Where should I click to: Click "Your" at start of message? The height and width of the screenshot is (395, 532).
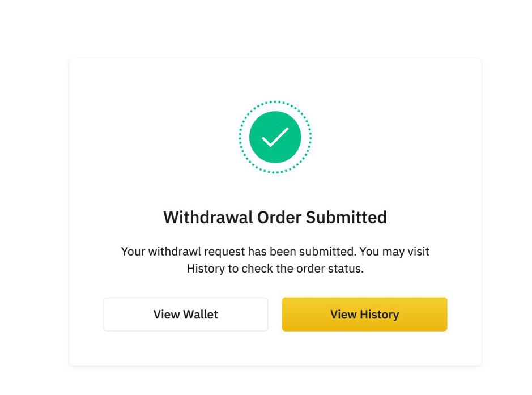[x=133, y=252]
